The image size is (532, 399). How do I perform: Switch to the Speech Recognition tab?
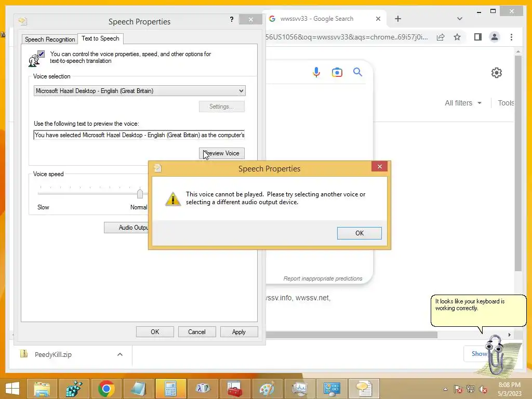click(50, 39)
